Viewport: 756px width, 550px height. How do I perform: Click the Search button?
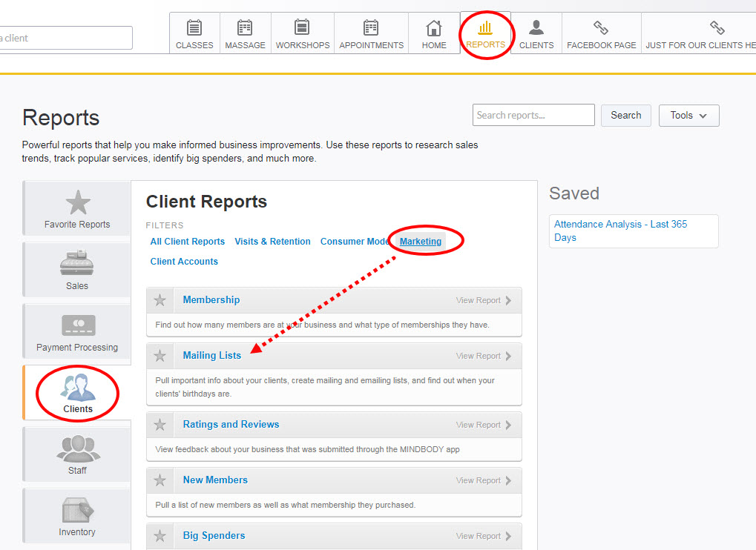click(x=625, y=116)
